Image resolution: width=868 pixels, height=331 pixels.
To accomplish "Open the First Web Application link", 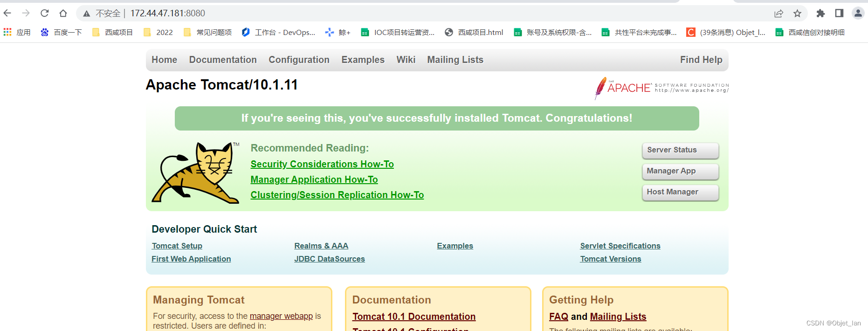I will click(x=191, y=259).
